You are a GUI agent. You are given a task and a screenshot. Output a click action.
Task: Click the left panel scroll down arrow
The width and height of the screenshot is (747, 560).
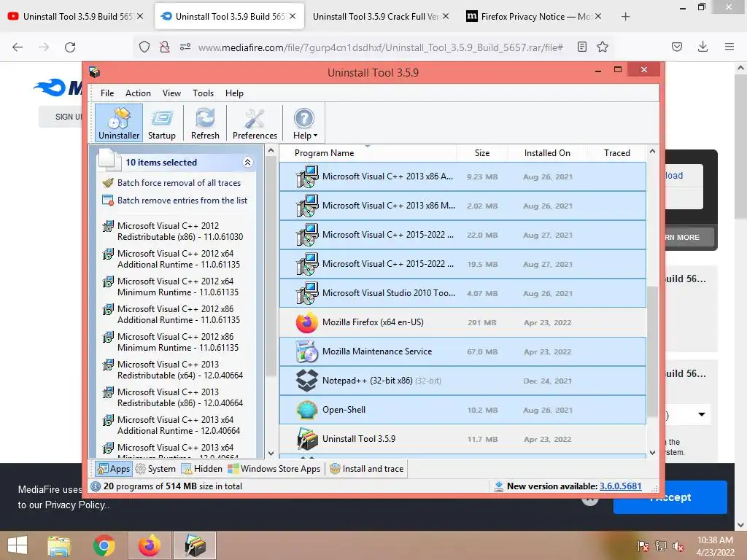tap(271, 454)
